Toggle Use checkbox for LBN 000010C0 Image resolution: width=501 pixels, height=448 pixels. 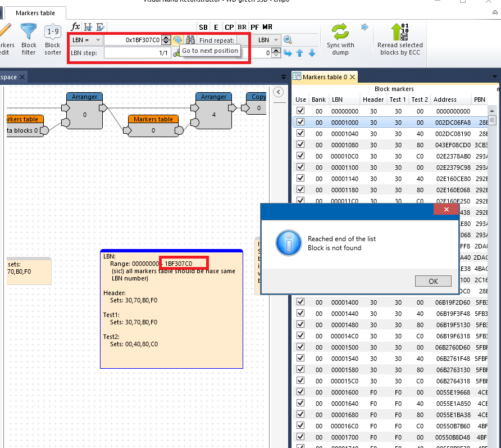[300, 155]
